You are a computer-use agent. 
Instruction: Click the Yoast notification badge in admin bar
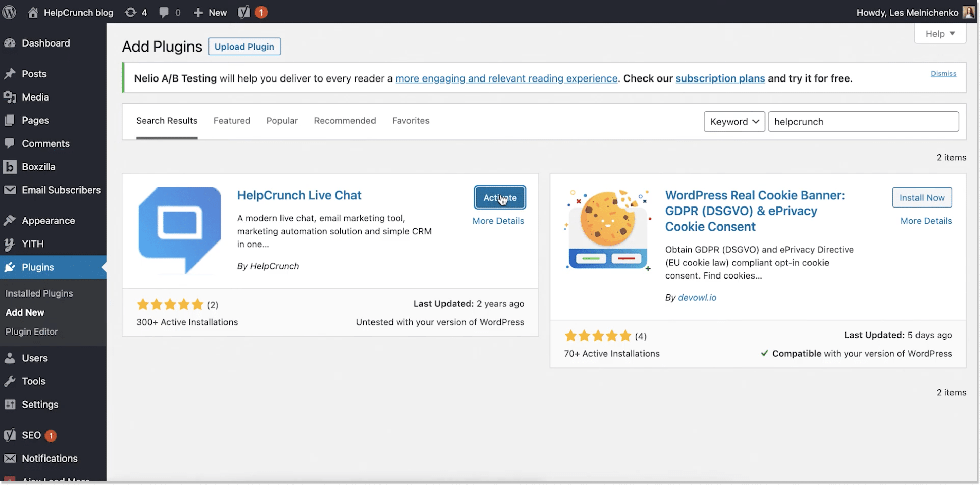pyautogui.click(x=261, y=13)
